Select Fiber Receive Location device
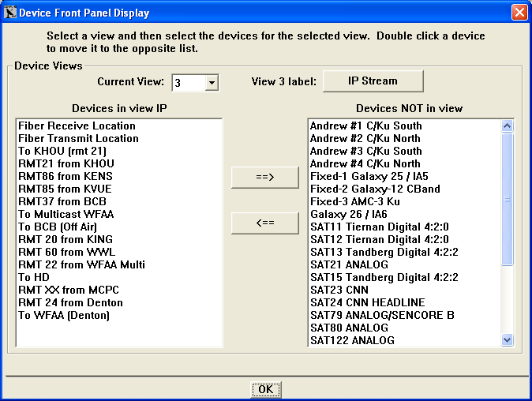The height and width of the screenshot is (401, 532). 77,126
